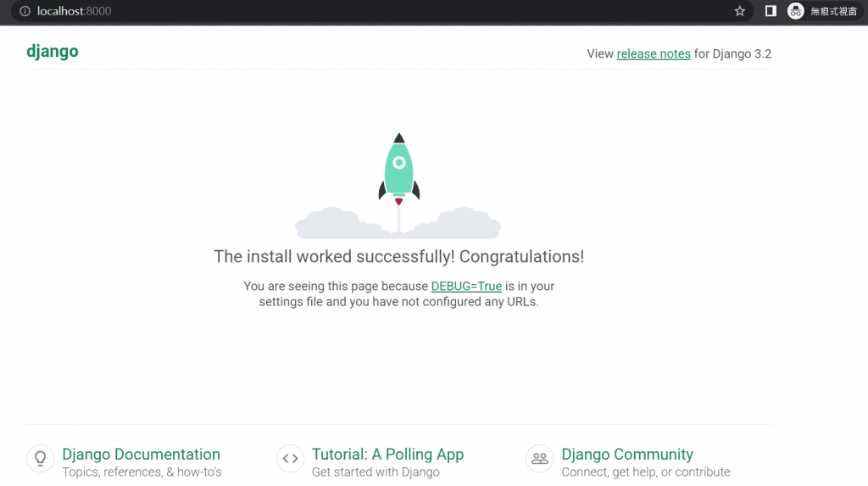Image resolution: width=868 pixels, height=486 pixels.
Task: Open the DEBUG=True link
Action: 466,286
